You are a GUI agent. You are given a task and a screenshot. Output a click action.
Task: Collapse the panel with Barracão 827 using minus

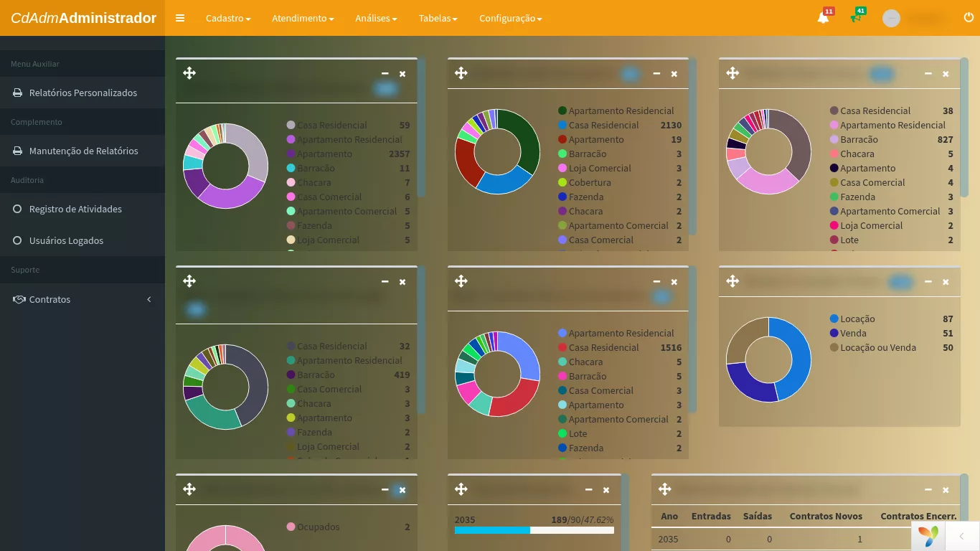[x=928, y=74]
